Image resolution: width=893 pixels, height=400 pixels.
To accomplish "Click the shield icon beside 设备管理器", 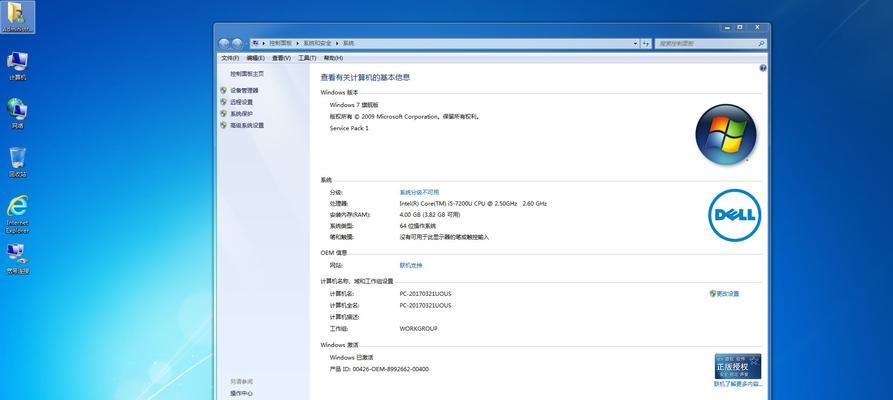I will pyautogui.click(x=223, y=90).
